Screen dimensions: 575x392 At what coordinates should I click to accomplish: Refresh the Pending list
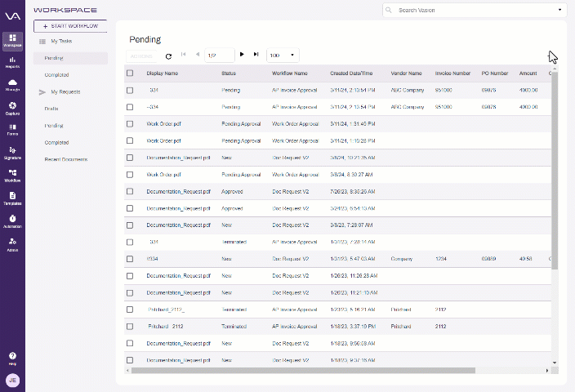click(168, 56)
